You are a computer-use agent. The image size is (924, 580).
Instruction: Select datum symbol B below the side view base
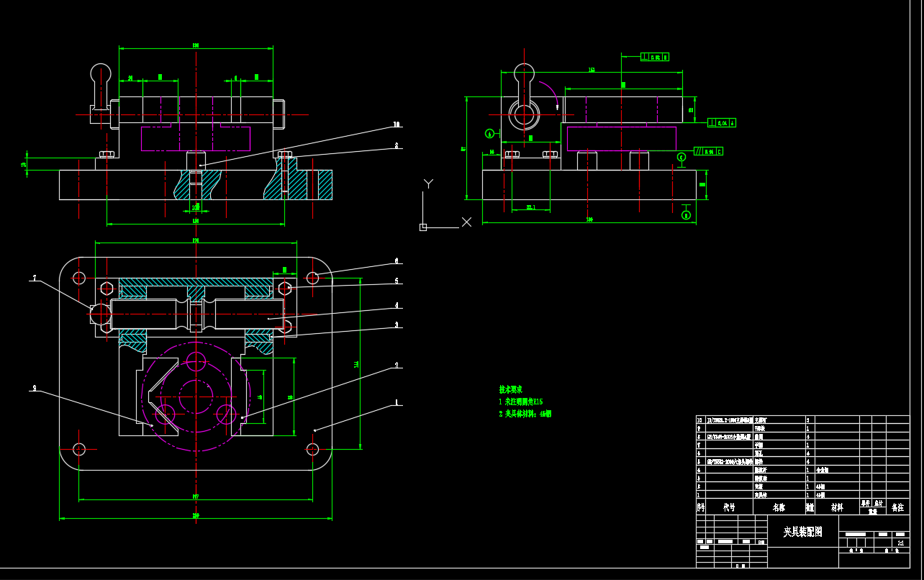pyautogui.click(x=686, y=214)
